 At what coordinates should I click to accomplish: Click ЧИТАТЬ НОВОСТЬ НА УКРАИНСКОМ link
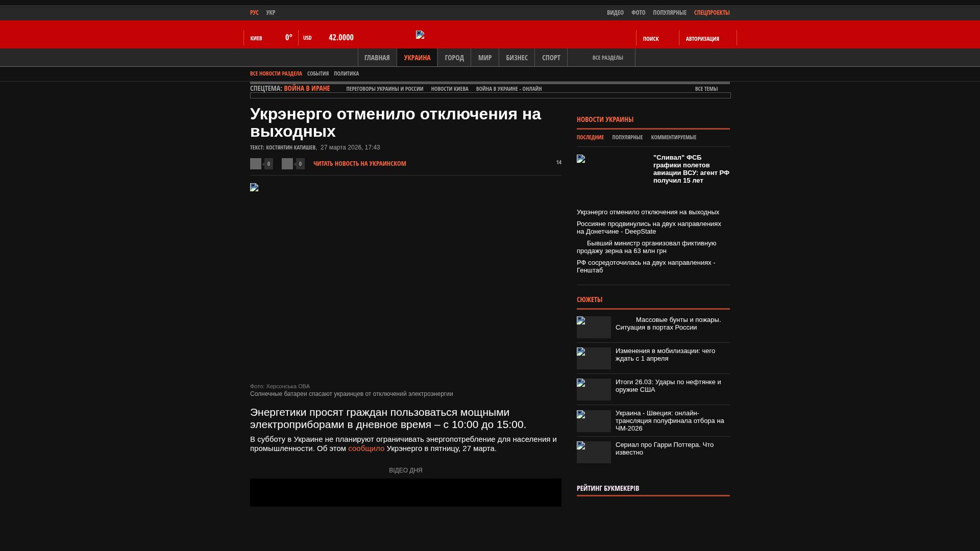point(359,164)
